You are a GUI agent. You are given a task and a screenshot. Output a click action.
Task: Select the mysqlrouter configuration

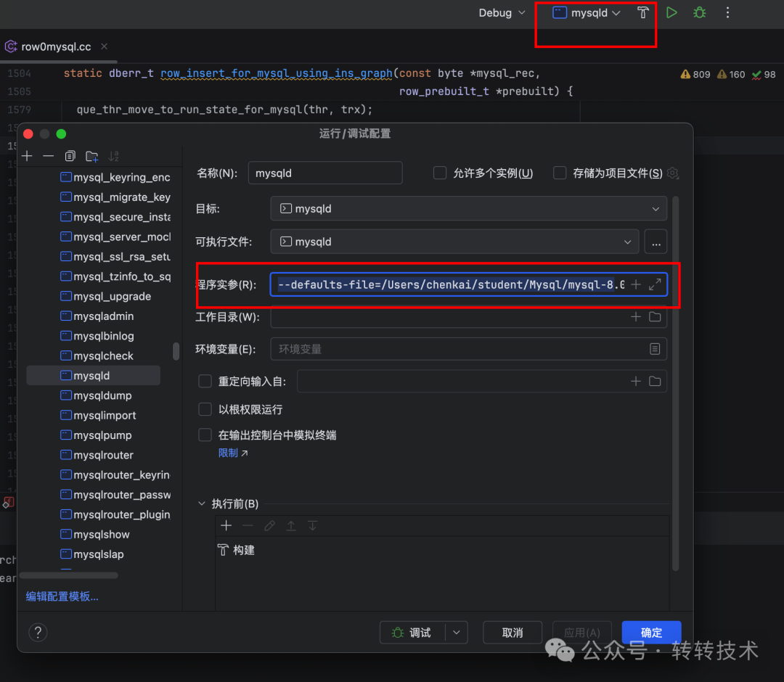coord(104,455)
